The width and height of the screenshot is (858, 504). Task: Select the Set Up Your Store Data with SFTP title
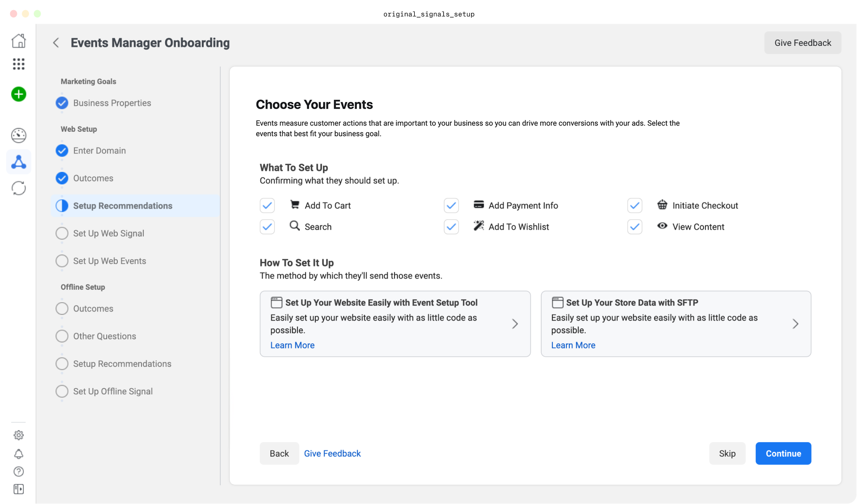632,303
